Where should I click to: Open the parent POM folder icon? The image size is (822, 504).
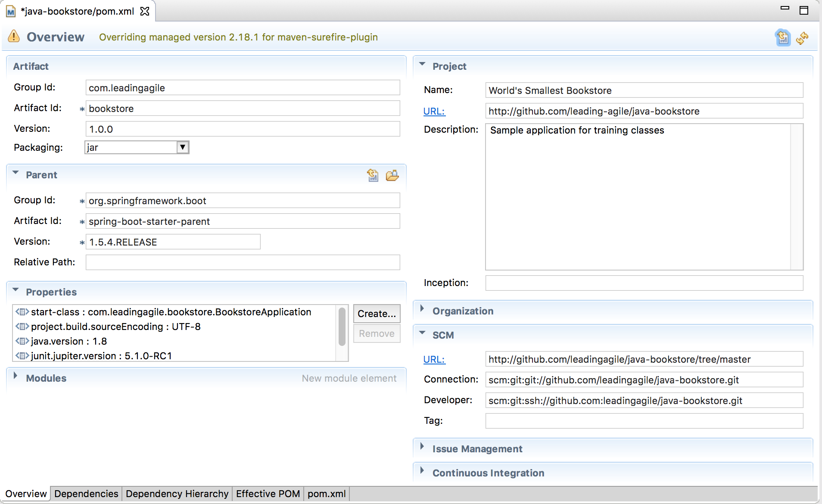click(392, 175)
